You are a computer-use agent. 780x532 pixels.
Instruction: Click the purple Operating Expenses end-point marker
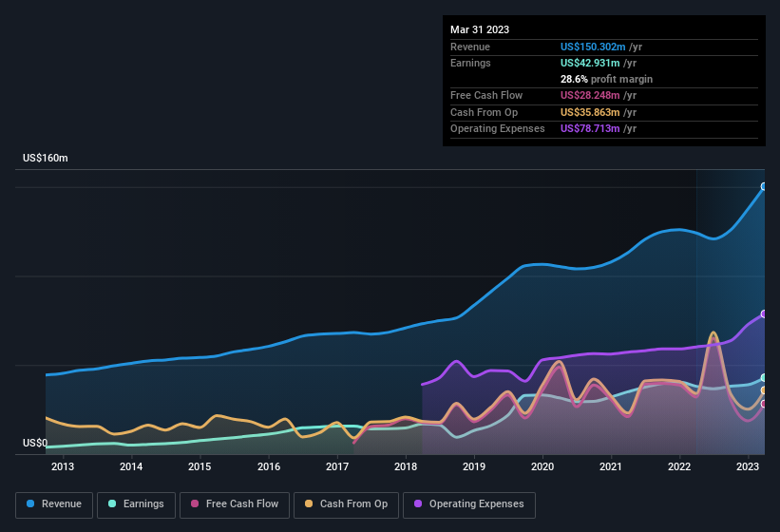pyautogui.click(x=764, y=314)
